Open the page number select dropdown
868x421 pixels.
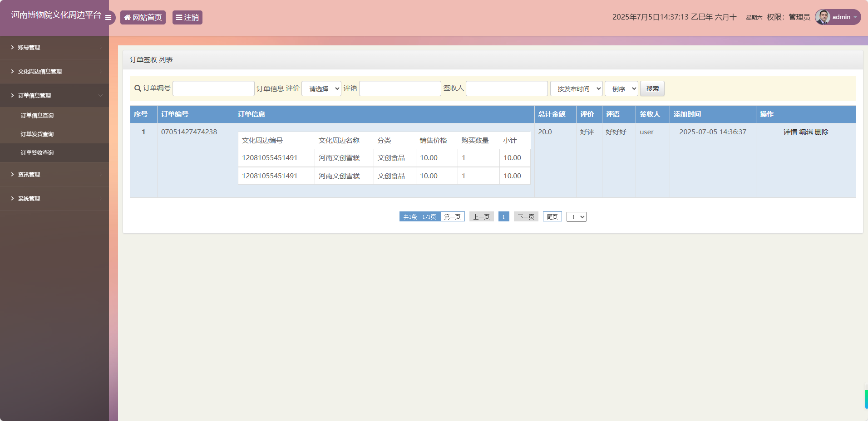point(576,217)
